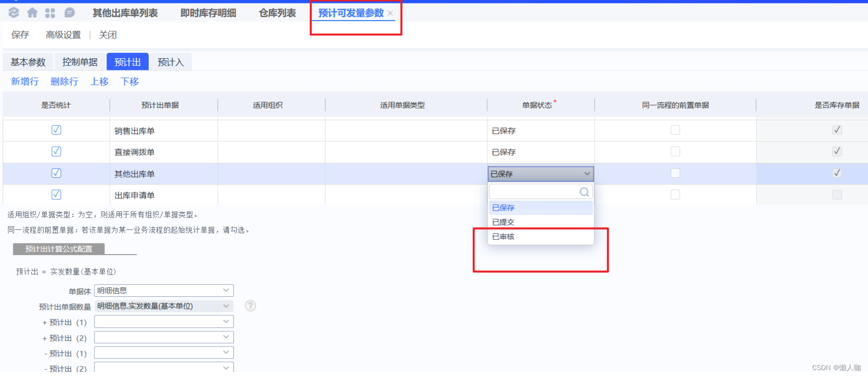Image resolution: width=868 pixels, height=376 pixels.
Task: Click the 预计出计算公式配置 section header
Action: point(59,249)
